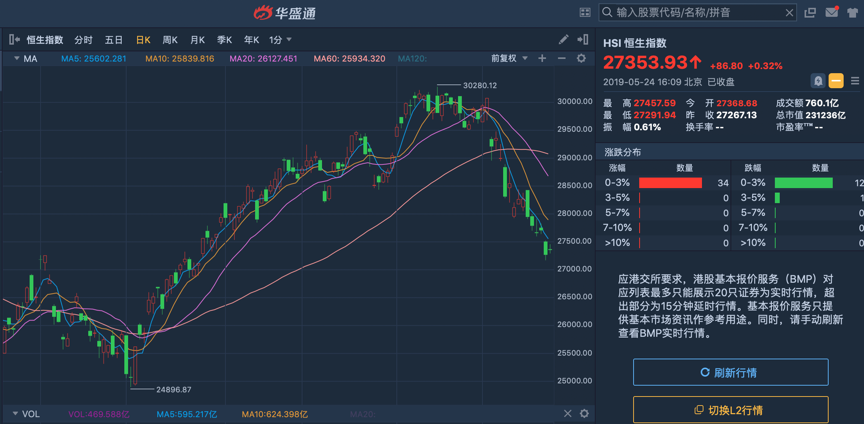Toggle MA10 line label 25839.816

pyautogui.click(x=180, y=58)
